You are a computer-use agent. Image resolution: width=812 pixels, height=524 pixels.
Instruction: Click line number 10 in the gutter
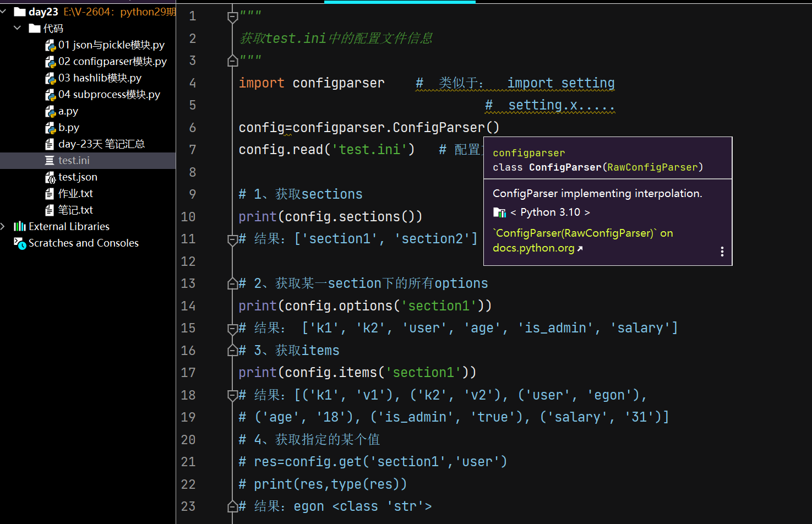point(188,217)
